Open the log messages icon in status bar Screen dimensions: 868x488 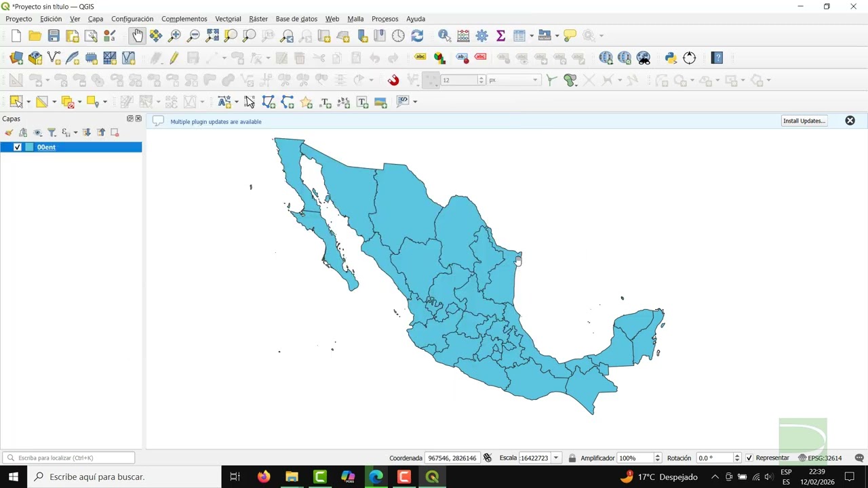tap(859, 458)
